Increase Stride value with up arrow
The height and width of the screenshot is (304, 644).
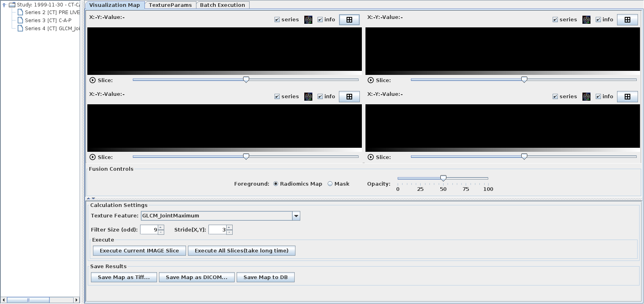coord(229,227)
